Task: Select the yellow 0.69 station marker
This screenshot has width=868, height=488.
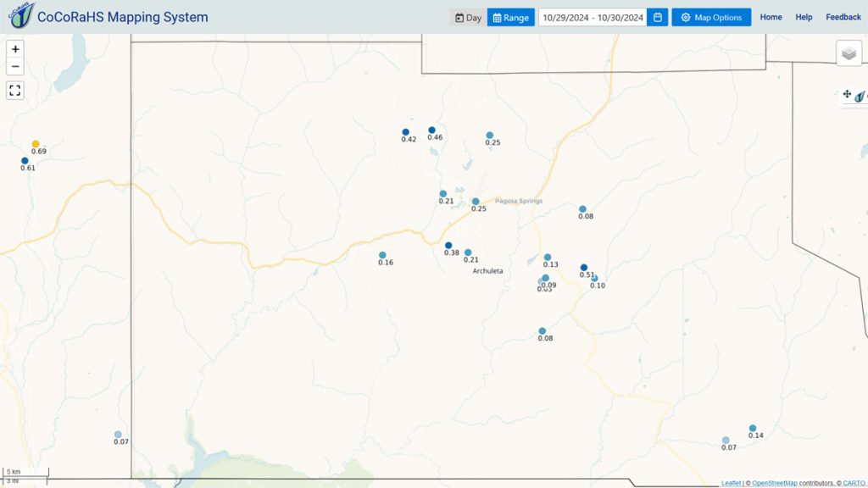Action: click(36, 144)
